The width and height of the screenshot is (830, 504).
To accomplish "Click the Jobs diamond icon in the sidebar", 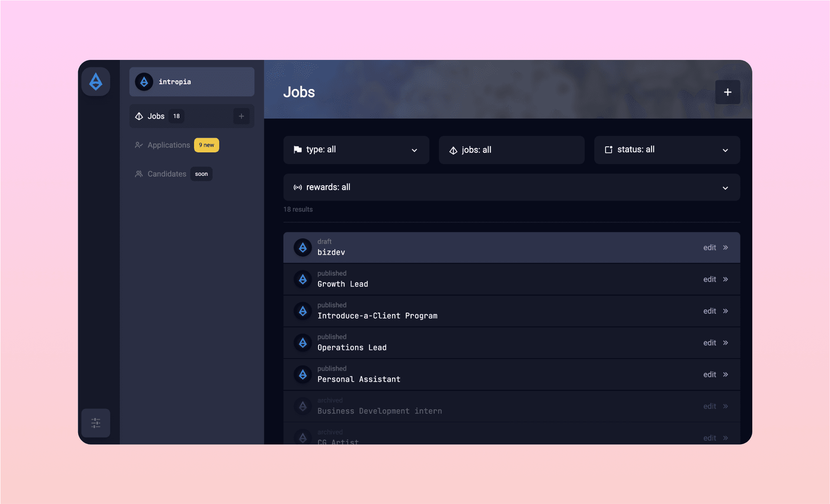I will tap(139, 116).
